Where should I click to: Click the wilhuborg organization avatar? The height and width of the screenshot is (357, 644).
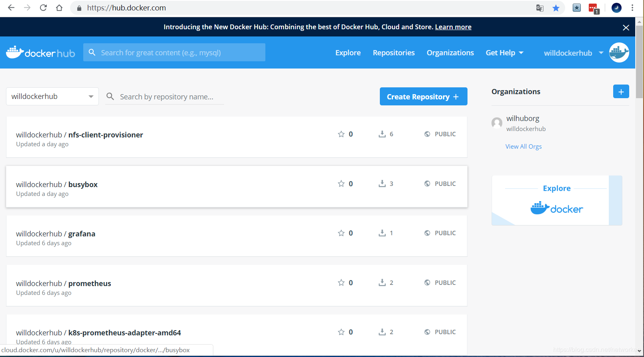coord(497,123)
